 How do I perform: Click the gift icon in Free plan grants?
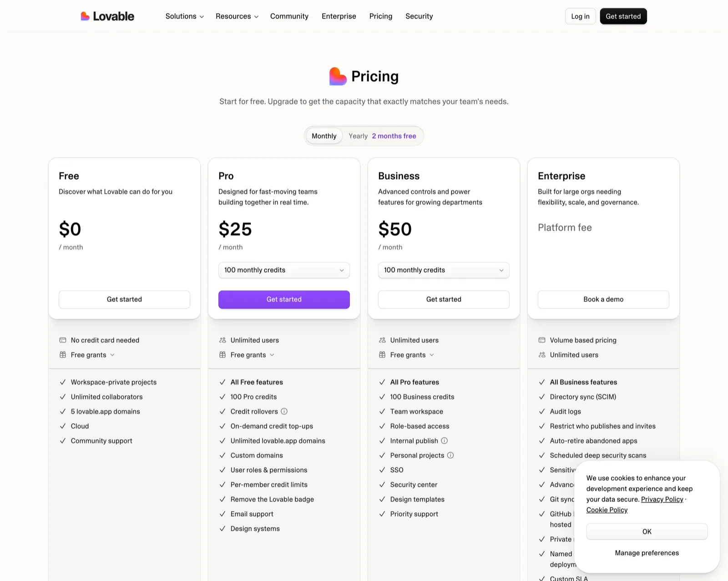(63, 355)
